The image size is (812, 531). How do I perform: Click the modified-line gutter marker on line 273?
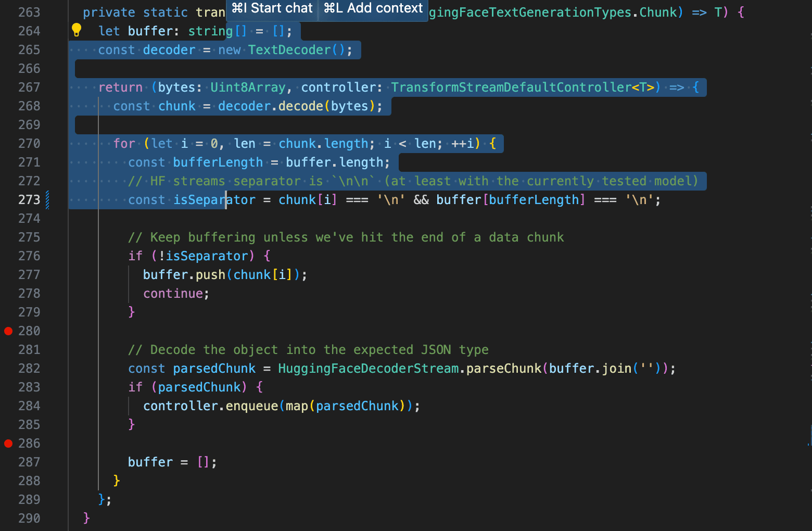point(47,200)
